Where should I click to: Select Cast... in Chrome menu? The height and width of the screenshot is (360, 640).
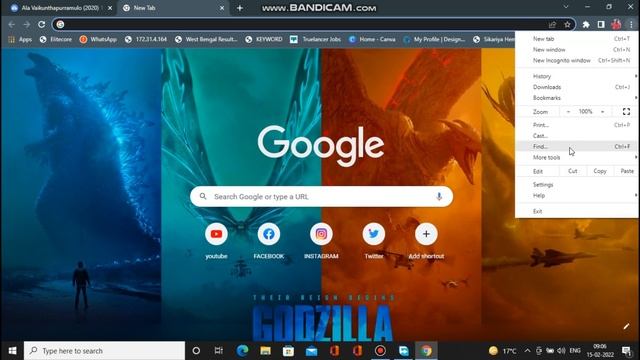click(x=576, y=136)
